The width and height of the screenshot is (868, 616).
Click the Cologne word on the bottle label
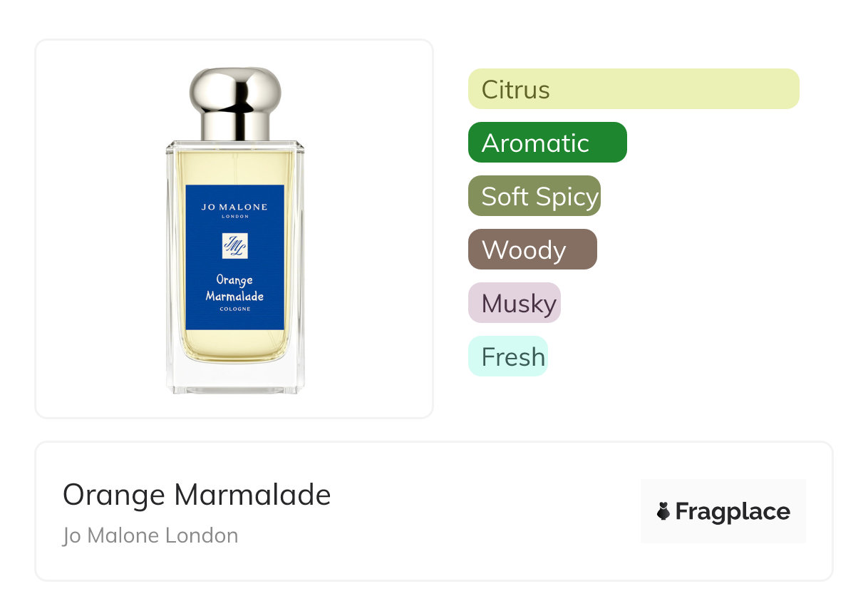[x=235, y=309]
